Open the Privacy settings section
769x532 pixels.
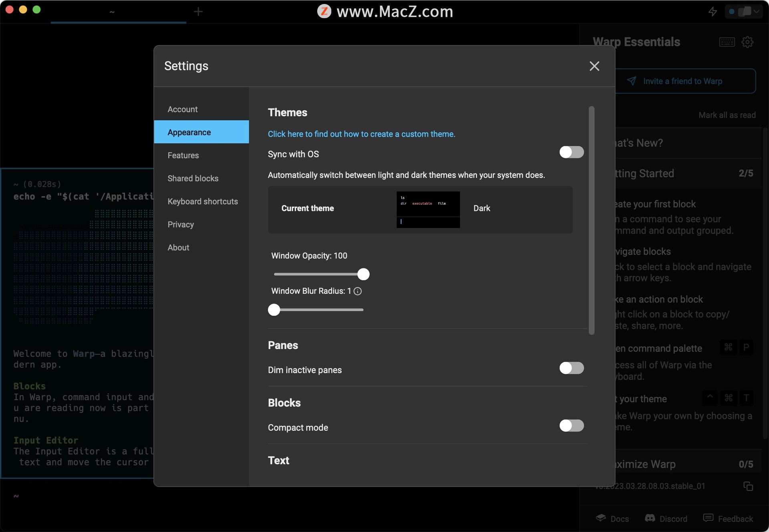pos(201,224)
